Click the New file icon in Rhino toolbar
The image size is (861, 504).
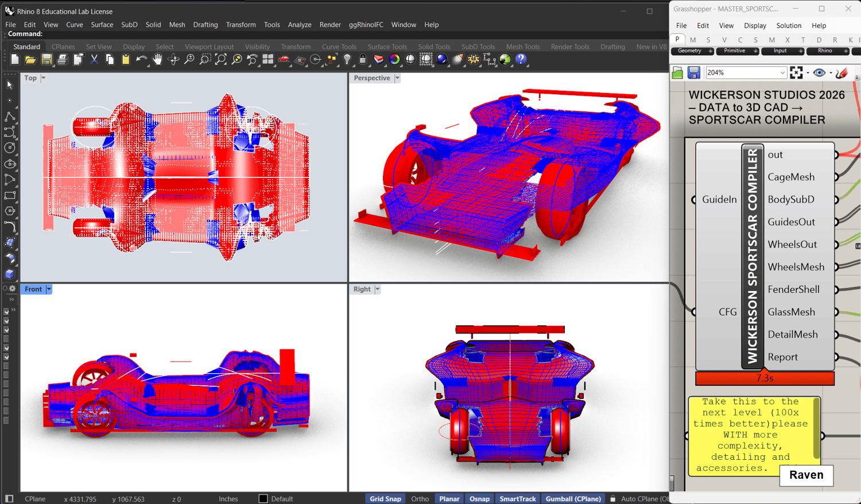pos(15,59)
